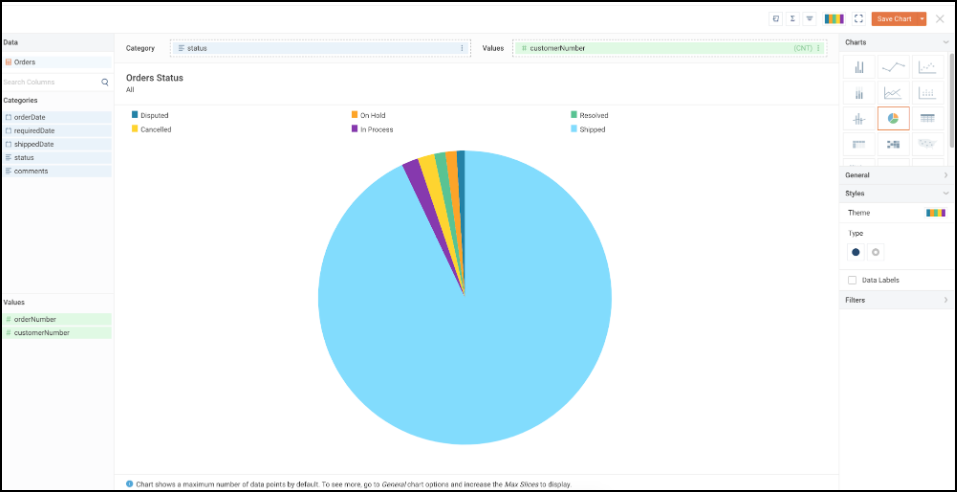The height and width of the screenshot is (492, 957).
Task: Click the Orders data source entry
Action: click(x=57, y=62)
